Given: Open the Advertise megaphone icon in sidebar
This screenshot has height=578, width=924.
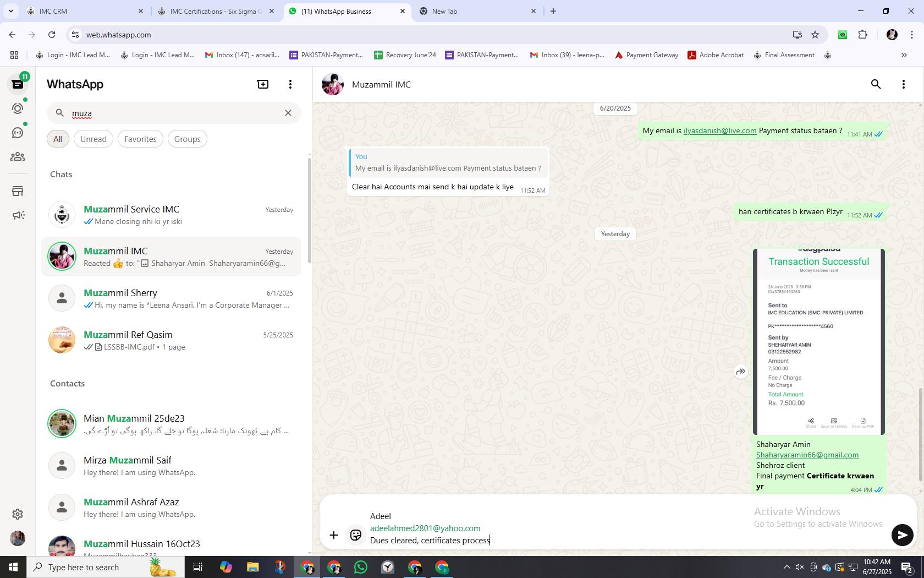Looking at the screenshot, I should point(18,215).
